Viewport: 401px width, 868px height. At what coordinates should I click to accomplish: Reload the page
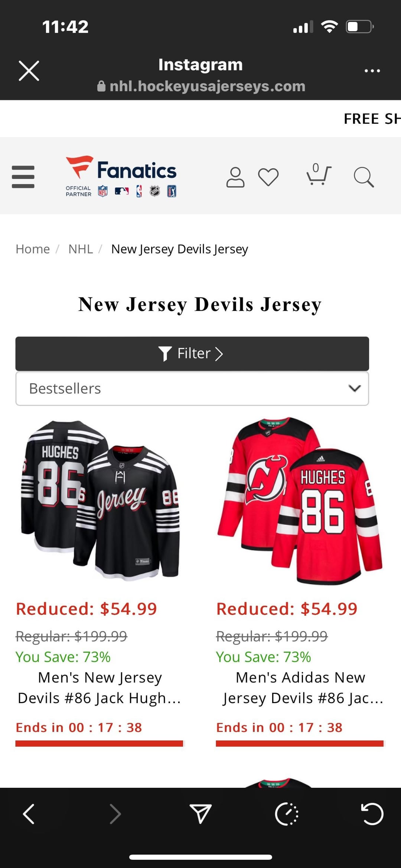click(x=372, y=814)
